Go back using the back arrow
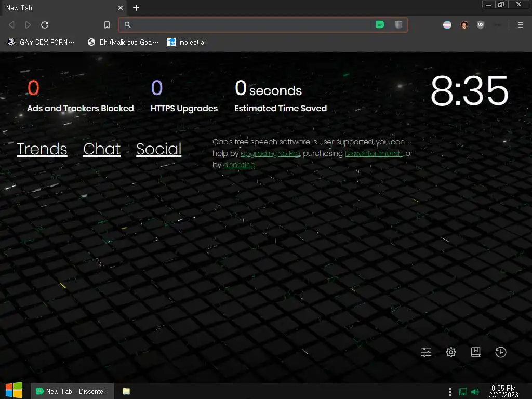Screen dimensions: 532x399 coord(11,25)
